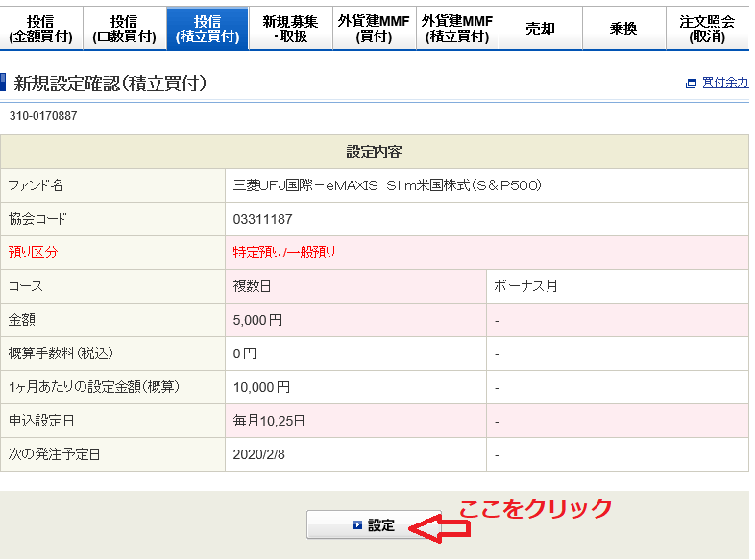
Task: Click the 概算手数料(税込) label
Action: click(61, 353)
